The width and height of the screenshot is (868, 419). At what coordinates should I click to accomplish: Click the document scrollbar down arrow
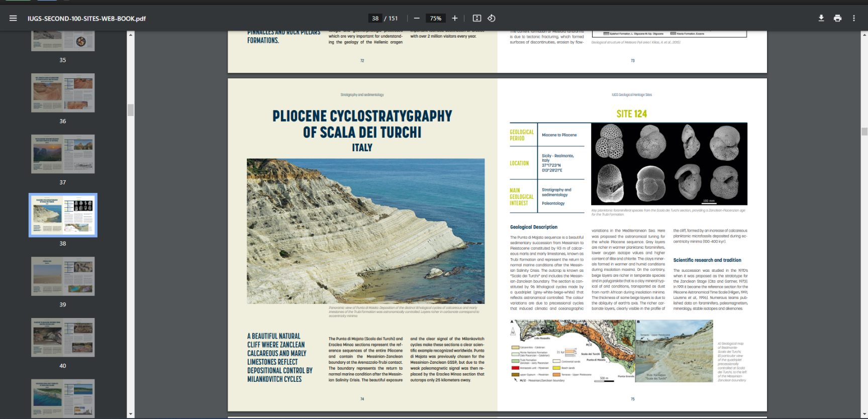[864, 414]
